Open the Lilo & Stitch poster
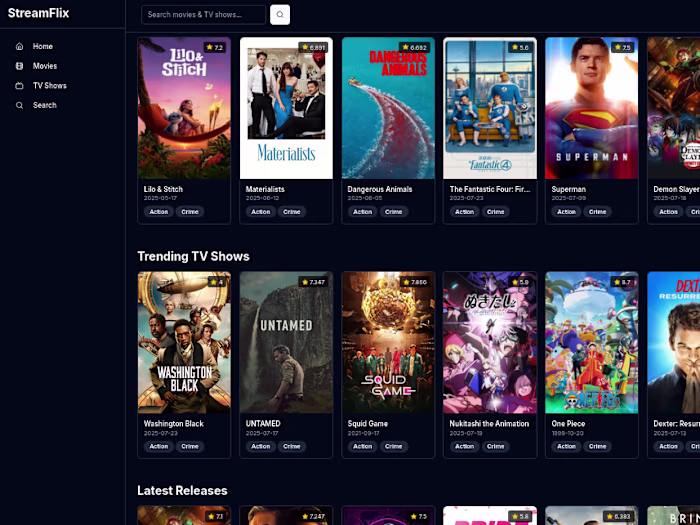Screen dimensions: 700x525 coord(184,108)
